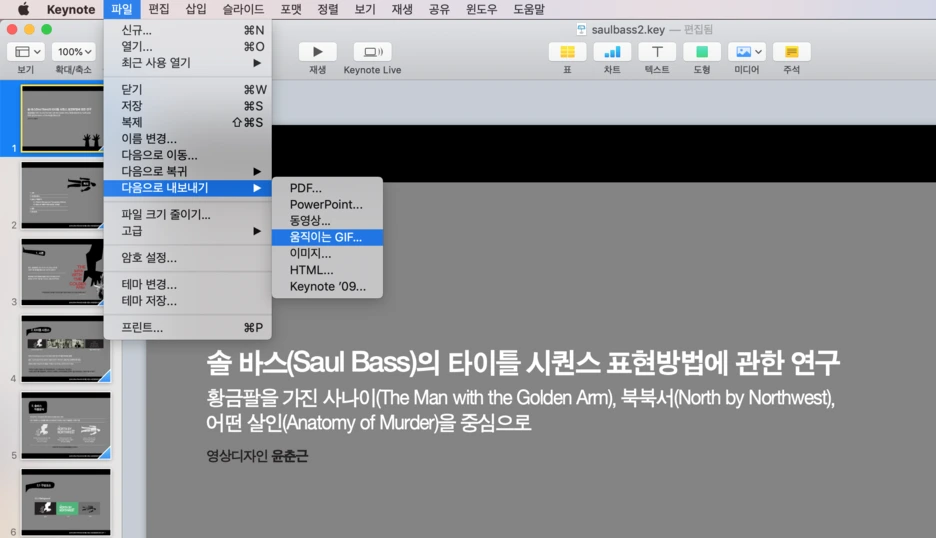Export as 이미지... from submenu
This screenshot has width=936, height=538.
[327, 254]
